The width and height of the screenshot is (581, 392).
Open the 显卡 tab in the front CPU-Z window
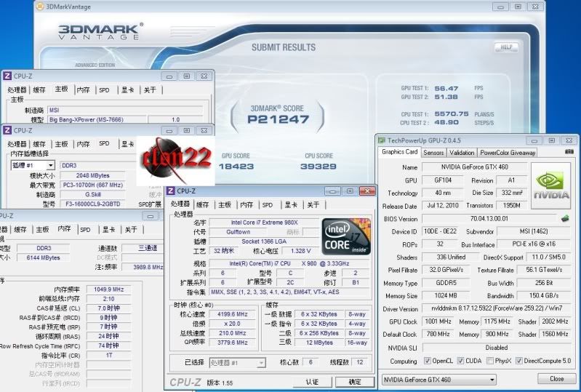coord(291,204)
